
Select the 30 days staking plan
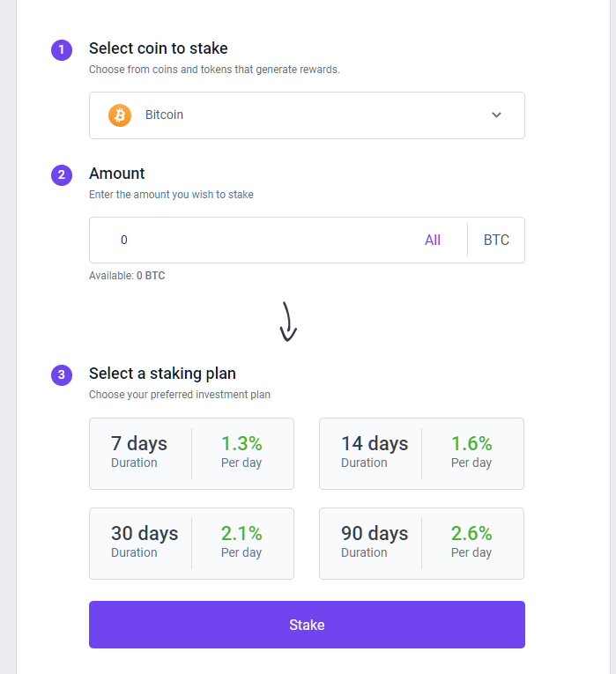point(192,544)
